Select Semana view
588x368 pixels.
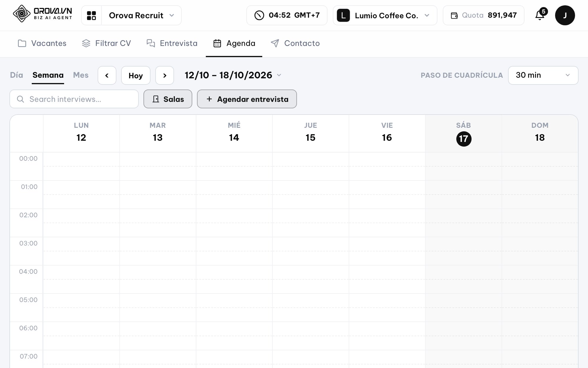point(48,75)
